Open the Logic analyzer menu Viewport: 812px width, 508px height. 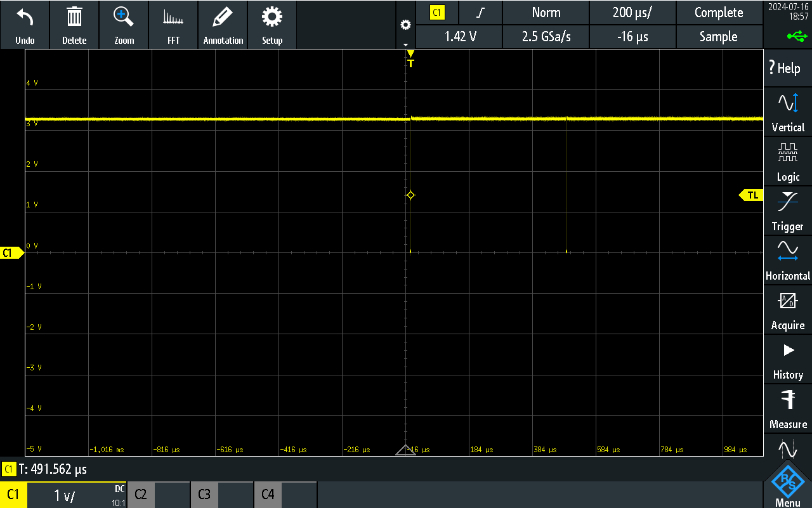pyautogui.click(x=788, y=161)
